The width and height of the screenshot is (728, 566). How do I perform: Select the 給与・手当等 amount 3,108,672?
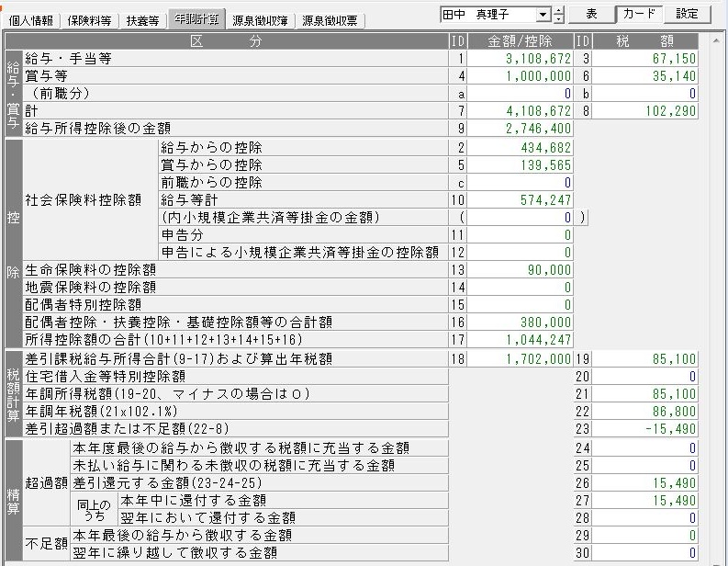point(521,59)
